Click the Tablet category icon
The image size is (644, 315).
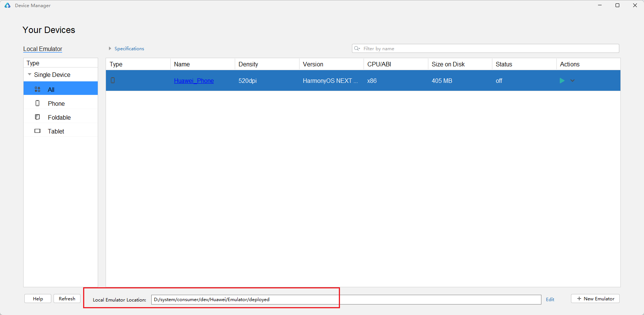tap(37, 131)
